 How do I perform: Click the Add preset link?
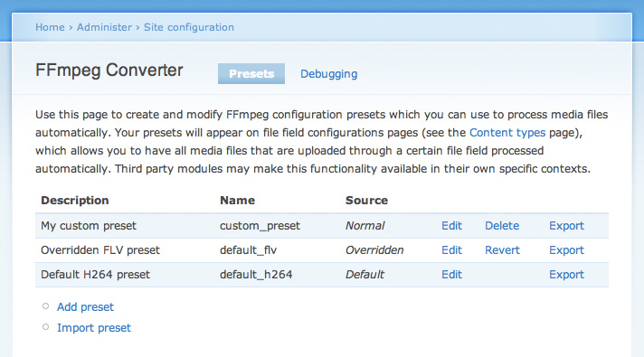85,307
